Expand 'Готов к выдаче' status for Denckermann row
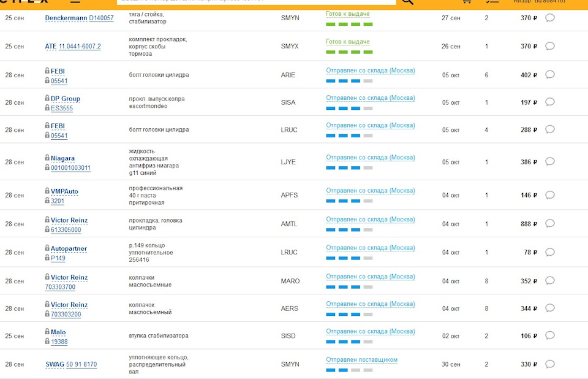This screenshot has width=588, height=379. coord(347,14)
